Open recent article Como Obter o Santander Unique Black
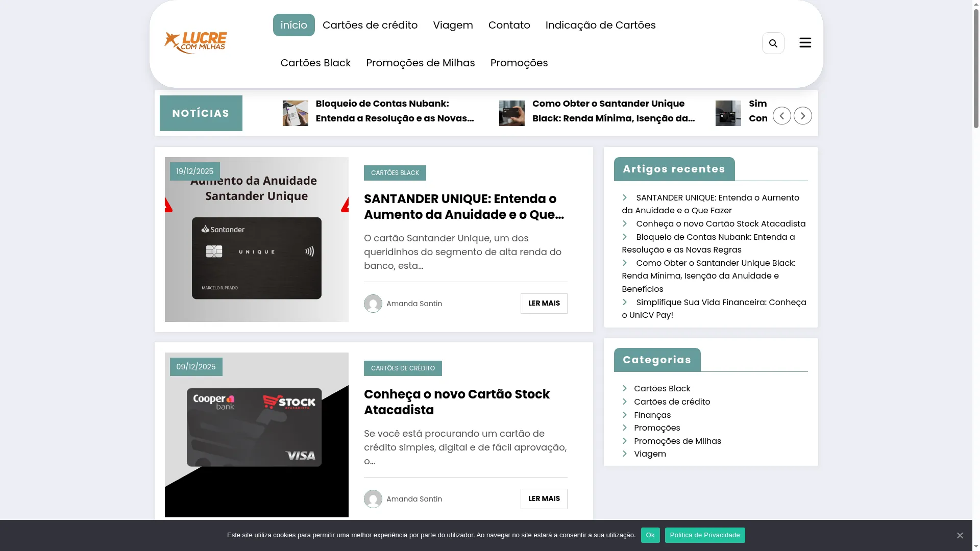The height and width of the screenshot is (551, 980). pyautogui.click(x=708, y=276)
